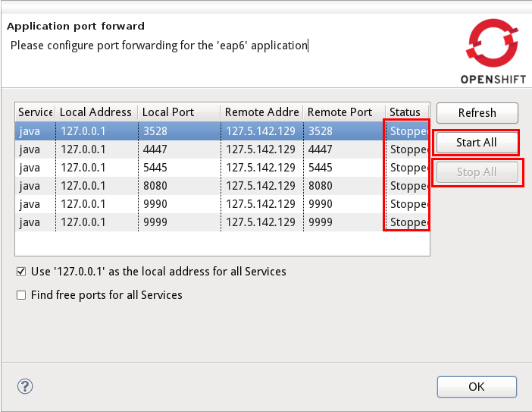Click the Stop All button
Image resolution: width=532 pixels, height=412 pixels.
[476, 172]
